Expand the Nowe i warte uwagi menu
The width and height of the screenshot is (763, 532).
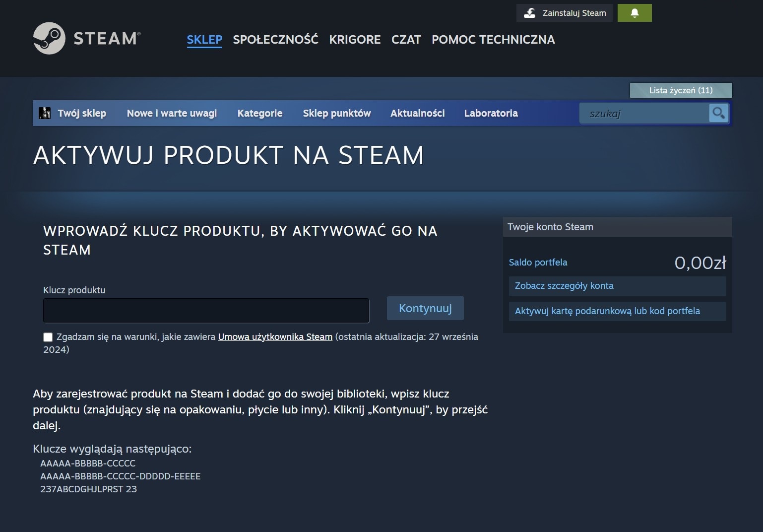(x=171, y=113)
